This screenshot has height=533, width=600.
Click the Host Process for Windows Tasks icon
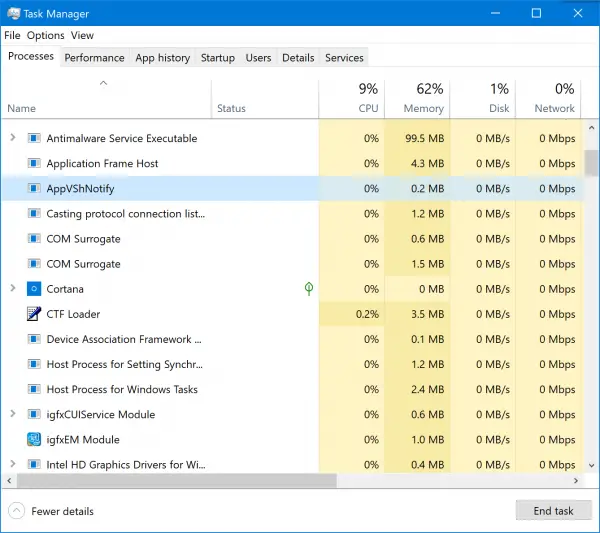pyautogui.click(x=34, y=389)
